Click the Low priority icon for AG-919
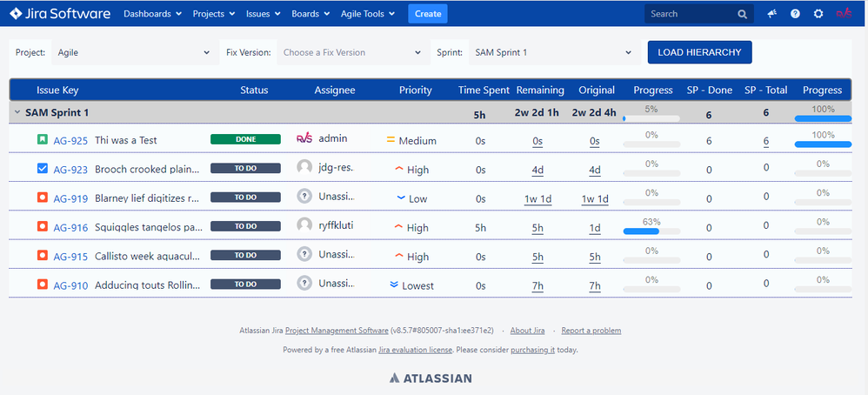Screen dimensions: 868x395 tap(401, 197)
